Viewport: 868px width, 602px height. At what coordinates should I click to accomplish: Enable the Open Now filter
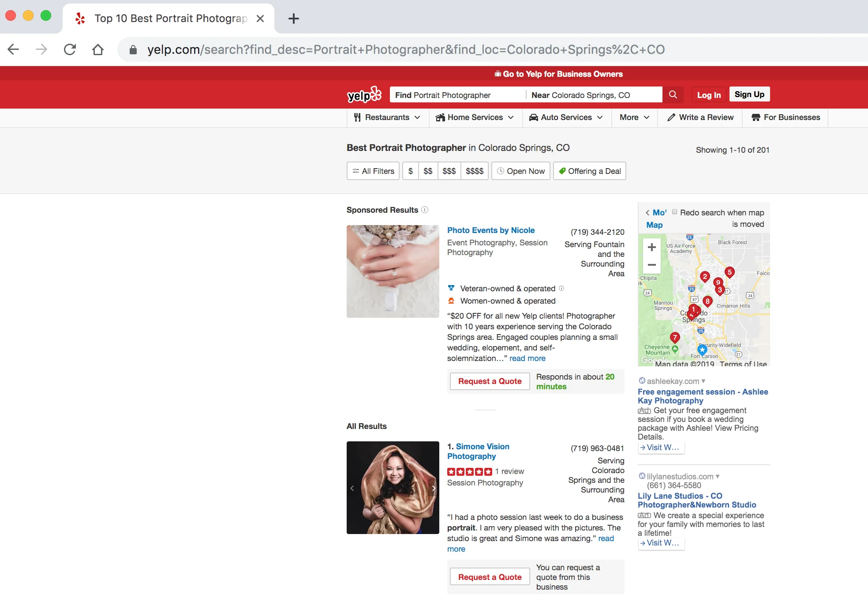521,171
